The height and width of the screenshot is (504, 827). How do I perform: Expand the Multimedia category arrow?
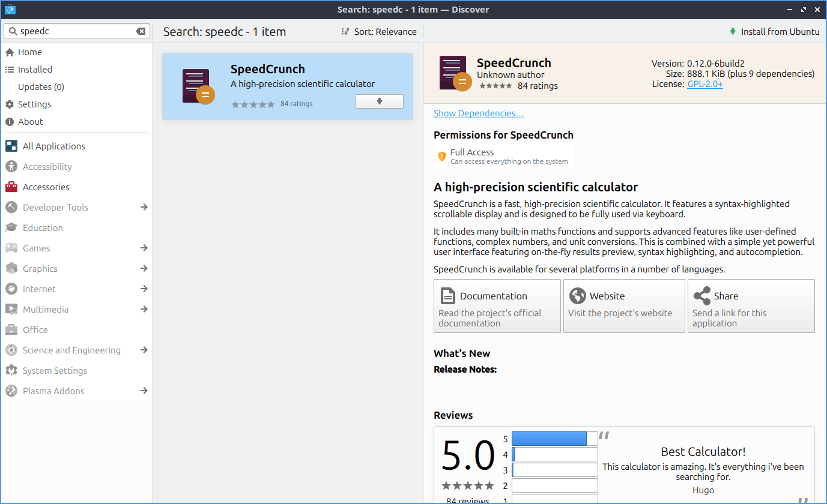[x=144, y=310]
